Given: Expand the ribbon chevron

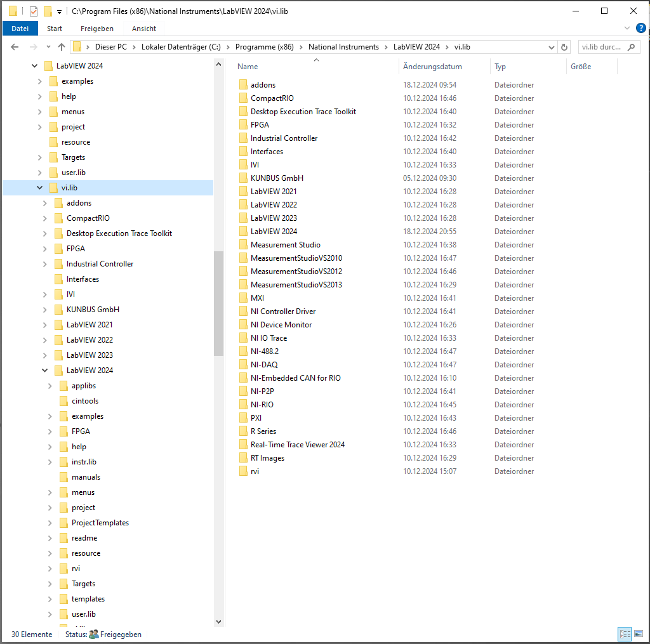Looking at the screenshot, I should pos(627,28).
